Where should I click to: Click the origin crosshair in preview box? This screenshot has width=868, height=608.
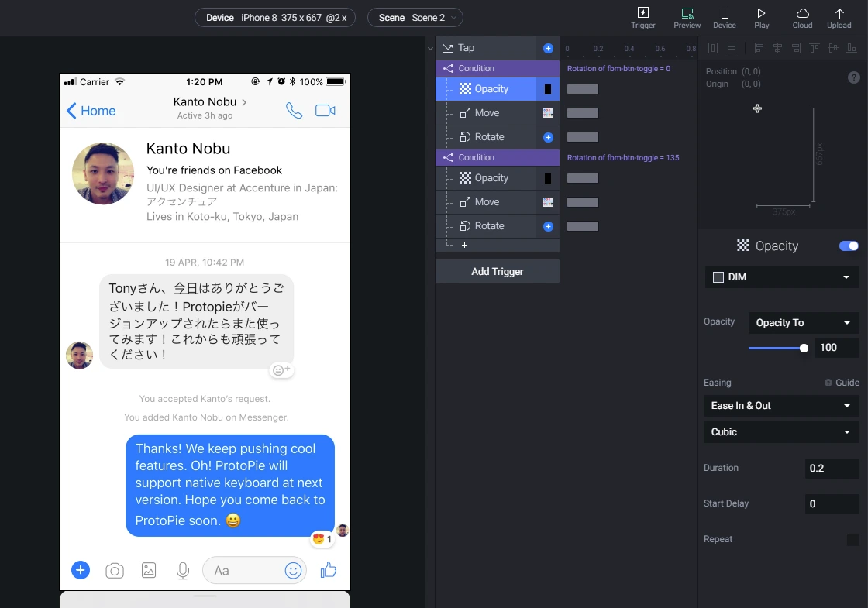(x=757, y=108)
